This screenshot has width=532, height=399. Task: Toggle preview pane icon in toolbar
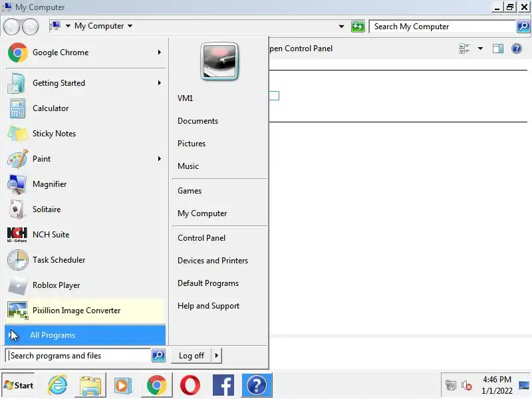click(497, 49)
